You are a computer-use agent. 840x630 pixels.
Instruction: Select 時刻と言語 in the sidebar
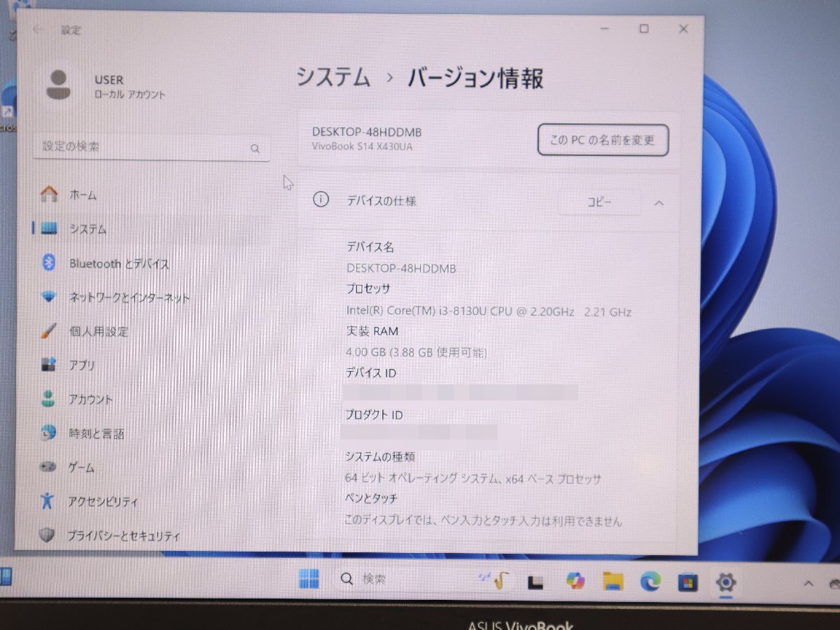pyautogui.click(x=93, y=433)
